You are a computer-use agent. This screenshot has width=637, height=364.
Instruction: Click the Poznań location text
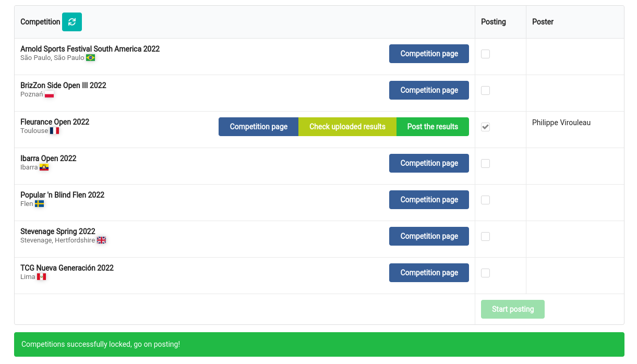click(32, 94)
